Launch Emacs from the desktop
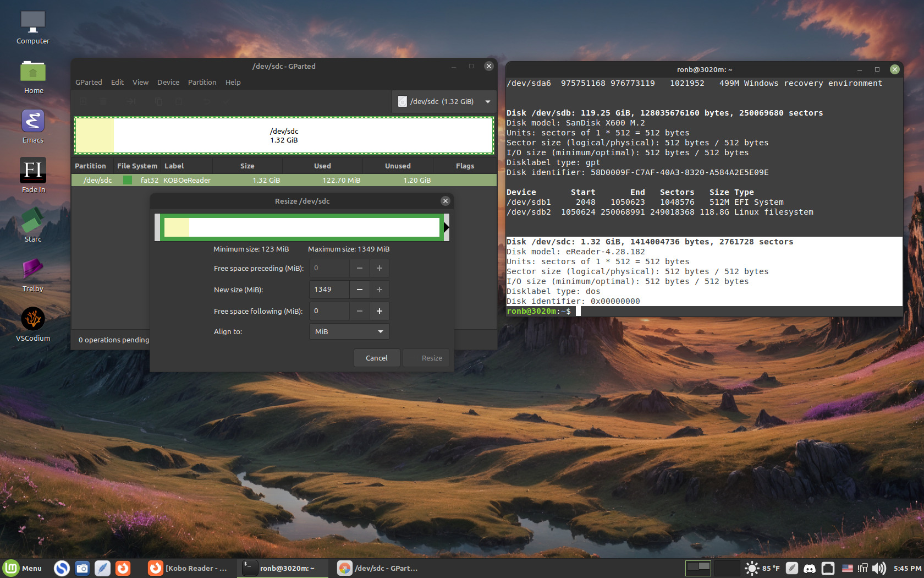The height and width of the screenshot is (578, 924). pyautogui.click(x=33, y=127)
